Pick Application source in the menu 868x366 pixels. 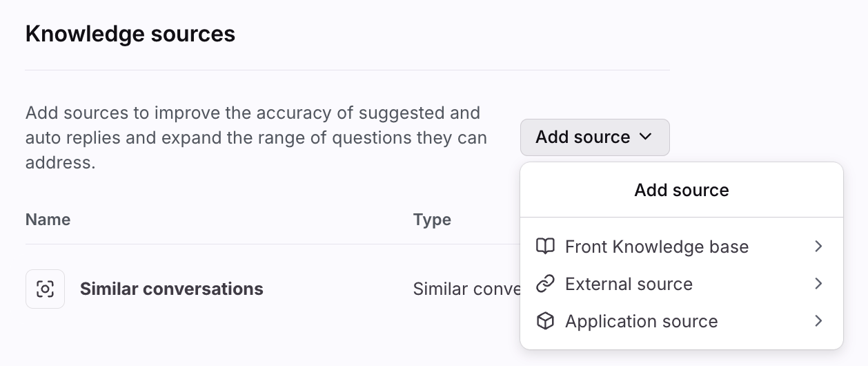(641, 321)
